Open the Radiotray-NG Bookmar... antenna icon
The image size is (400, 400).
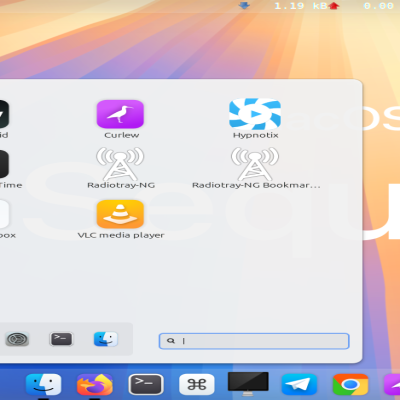coord(255,164)
